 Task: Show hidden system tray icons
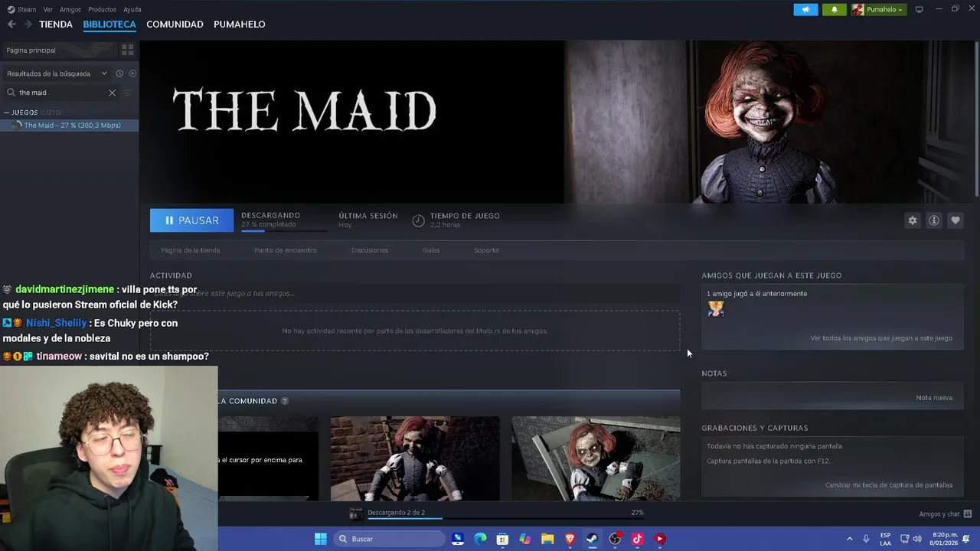tap(849, 539)
